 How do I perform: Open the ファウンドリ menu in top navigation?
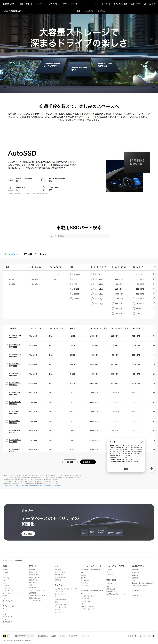coord(54,4)
